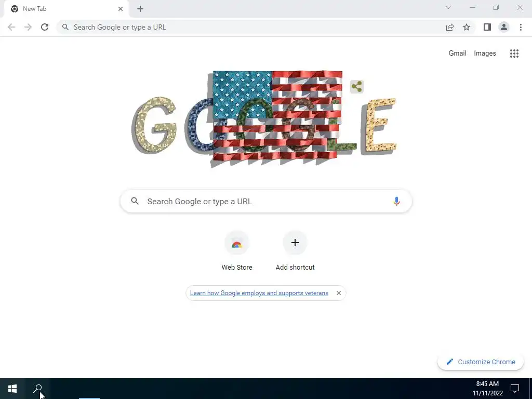This screenshot has width=532, height=399.
Task: Open the side panel icon
Action: pos(487,27)
